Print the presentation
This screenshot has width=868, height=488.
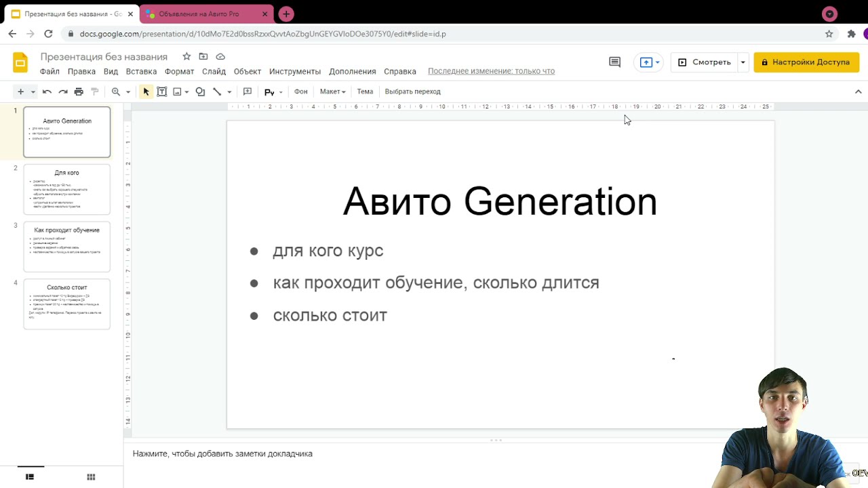pyautogui.click(x=79, y=91)
